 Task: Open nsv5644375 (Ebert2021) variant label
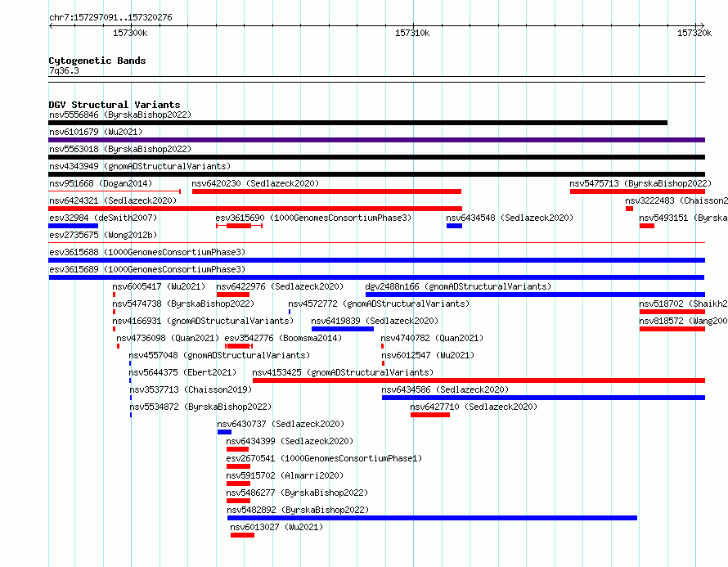point(183,372)
